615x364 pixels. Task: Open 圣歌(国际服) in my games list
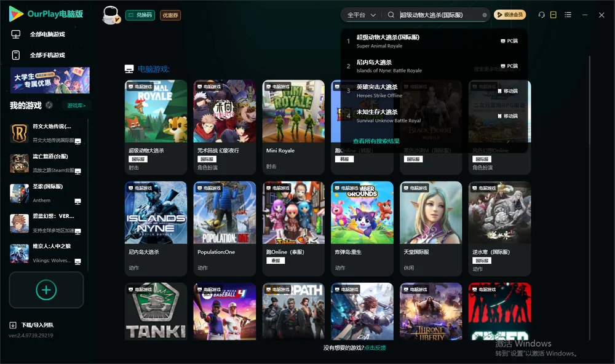pos(46,193)
